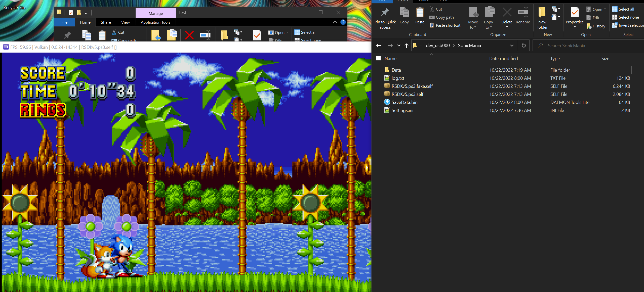This screenshot has height=292, width=644.
Task: Click the RPCS3 window title bar icon
Action: [x=6, y=47]
